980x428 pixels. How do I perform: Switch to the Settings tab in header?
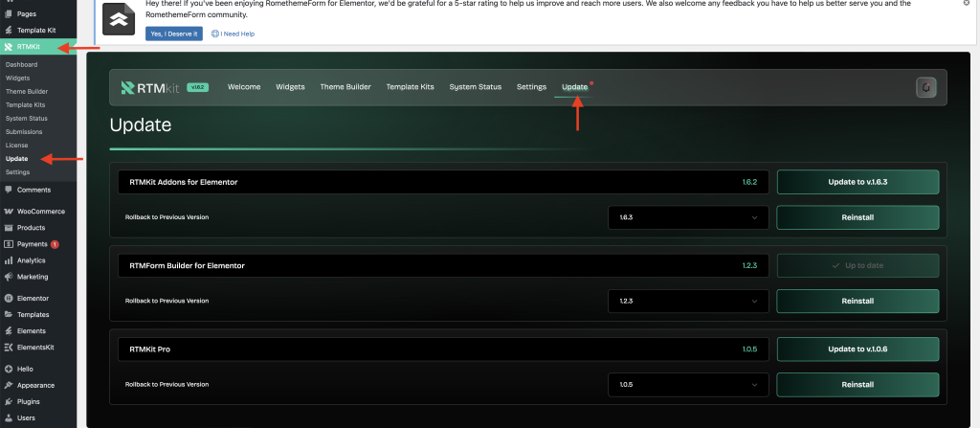531,87
